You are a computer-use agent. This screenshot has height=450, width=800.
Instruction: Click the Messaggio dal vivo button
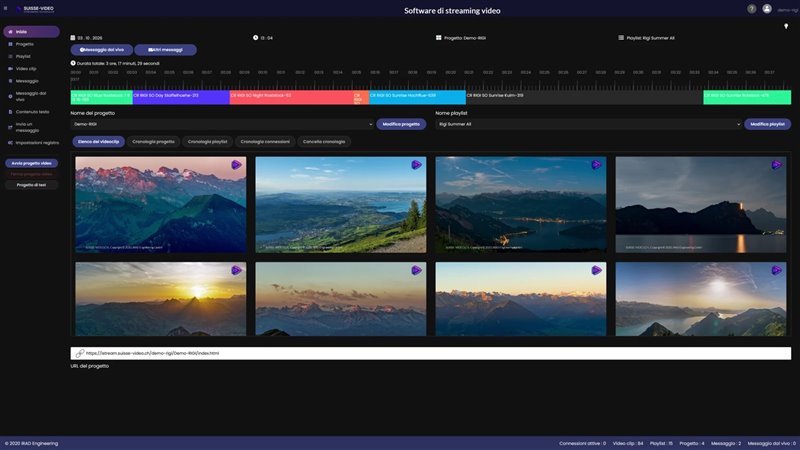pos(102,50)
